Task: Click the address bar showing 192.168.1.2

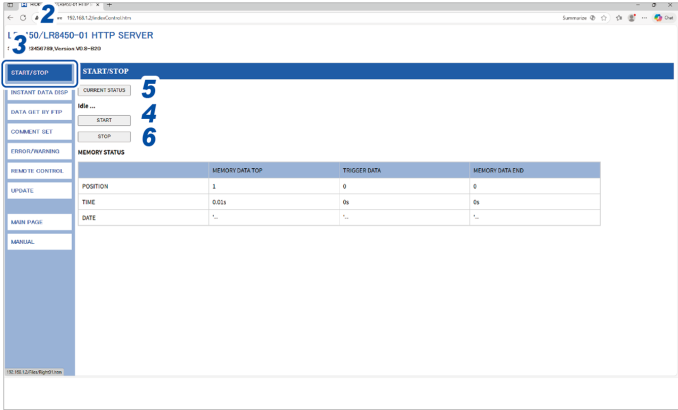Action: pos(200,18)
